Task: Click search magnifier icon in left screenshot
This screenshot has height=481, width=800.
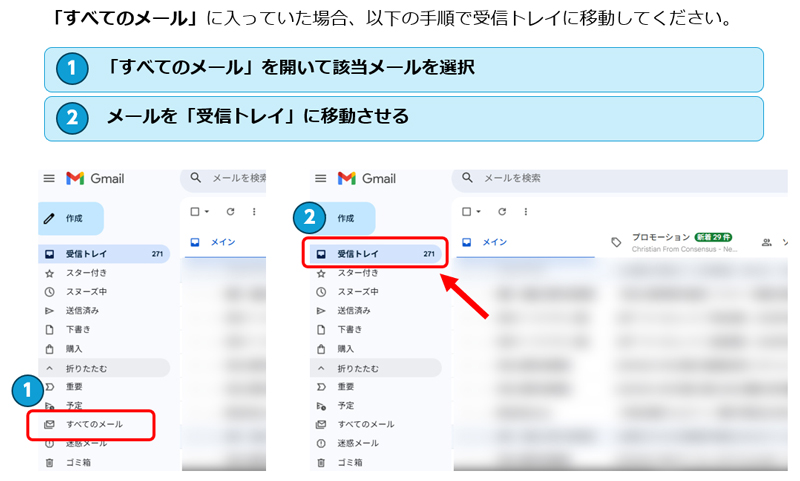Action: (x=195, y=178)
